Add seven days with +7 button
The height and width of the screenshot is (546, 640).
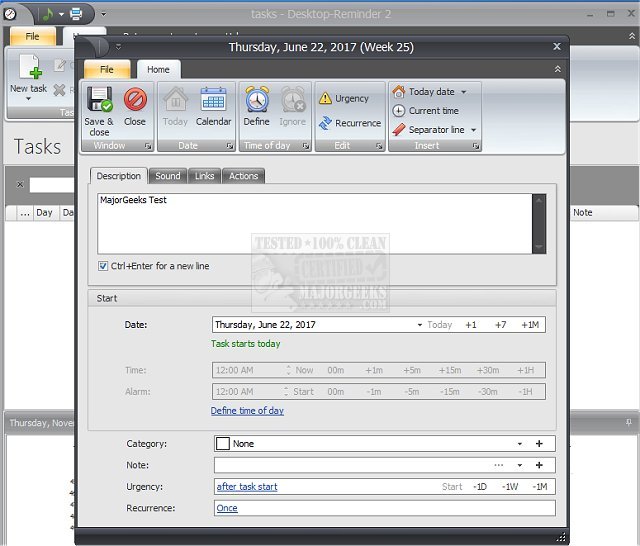500,325
